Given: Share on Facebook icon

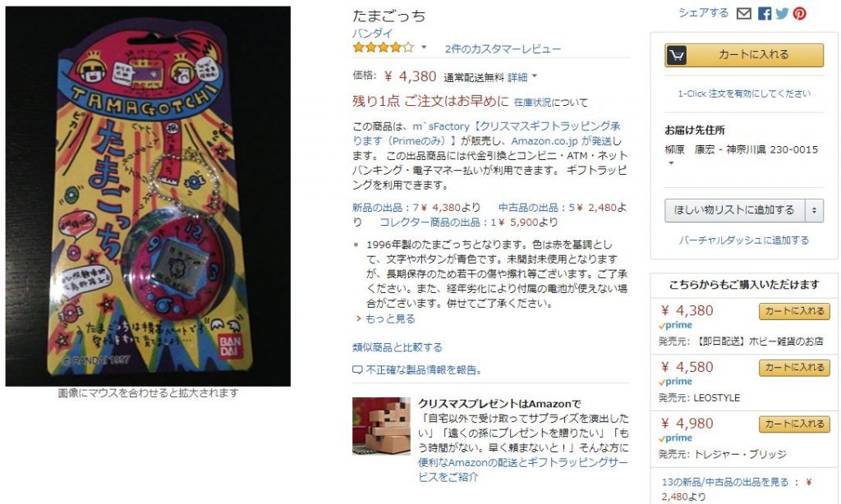Looking at the screenshot, I should pyautogui.click(x=765, y=13).
